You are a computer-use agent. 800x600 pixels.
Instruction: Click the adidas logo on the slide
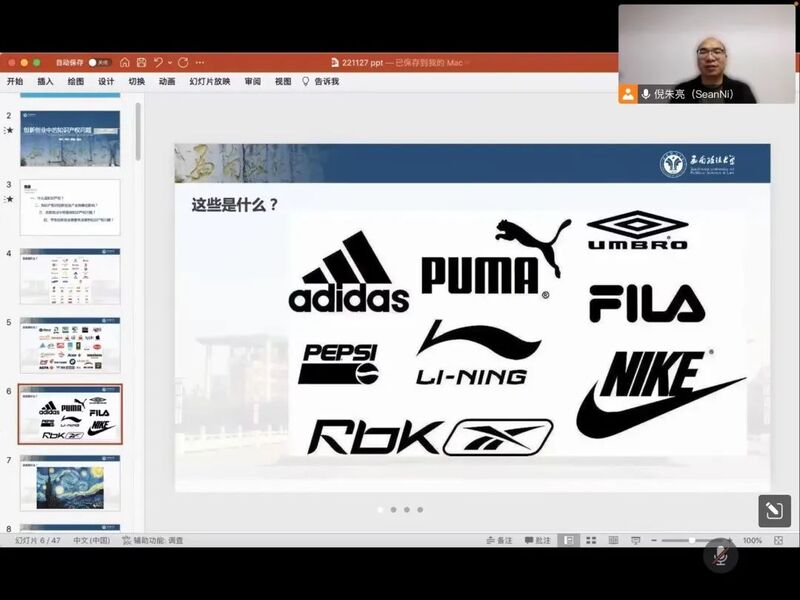pyautogui.click(x=349, y=272)
